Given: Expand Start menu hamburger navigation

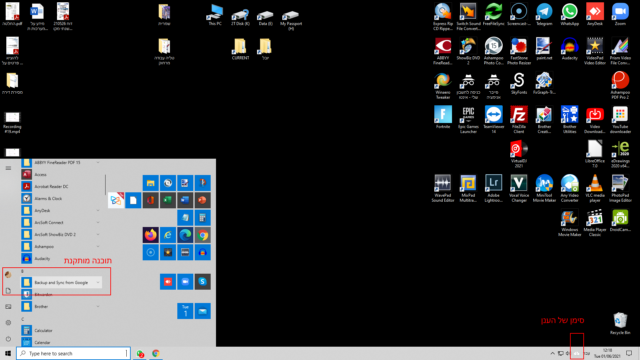Looking at the screenshot, I should (x=8, y=168).
